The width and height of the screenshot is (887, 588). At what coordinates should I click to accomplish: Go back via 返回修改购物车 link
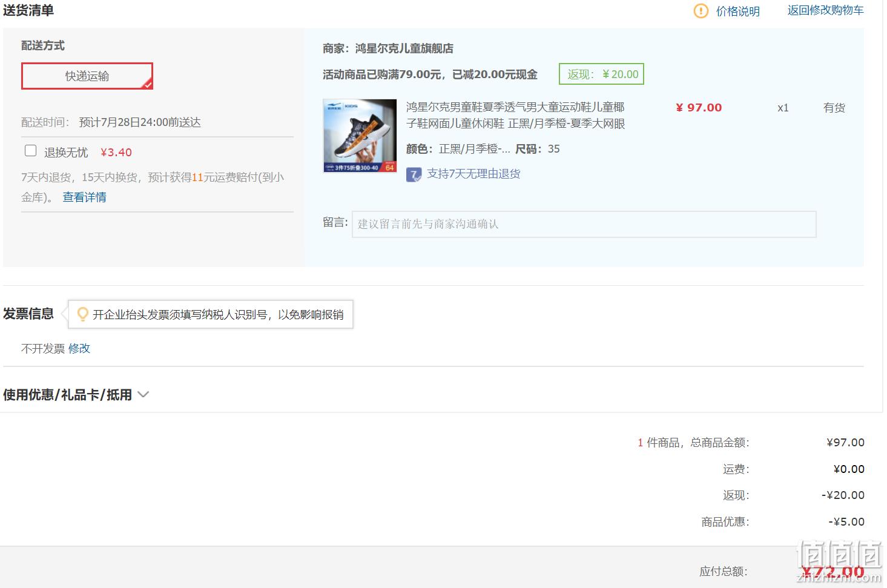(x=825, y=10)
